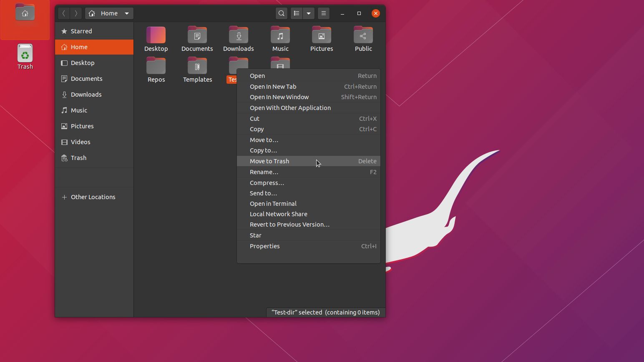Viewport: 644px width, 362px height.
Task: Open the Pictures folder icon
Action: point(321,35)
